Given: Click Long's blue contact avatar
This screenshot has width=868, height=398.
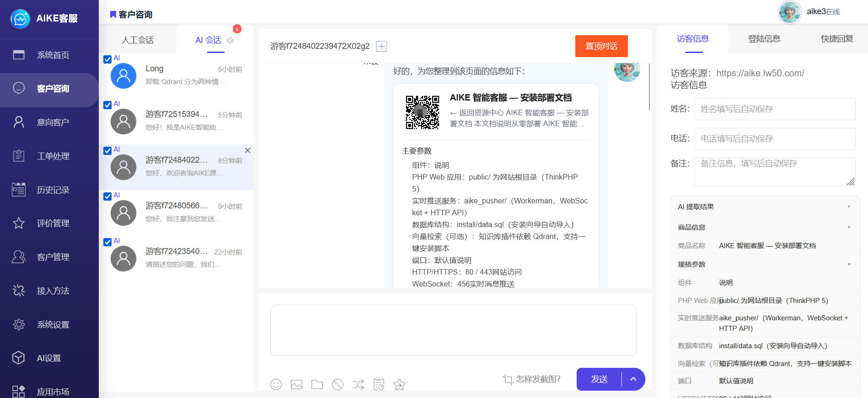Looking at the screenshot, I should click(123, 76).
